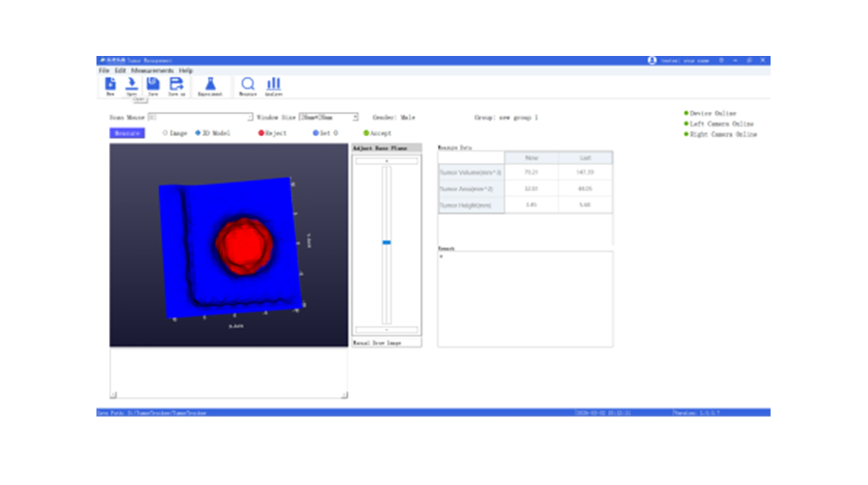Open the Edit menu
The height and width of the screenshot is (485, 868).
tap(121, 70)
